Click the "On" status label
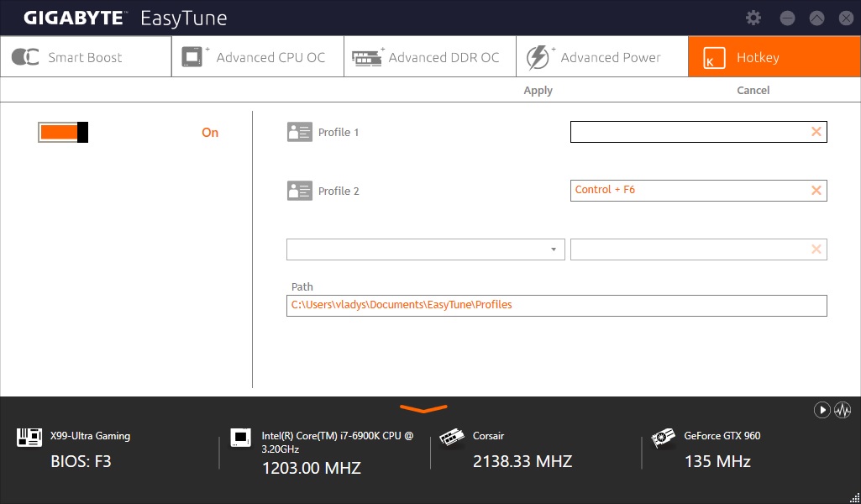This screenshot has width=861, height=504. coord(210,133)
